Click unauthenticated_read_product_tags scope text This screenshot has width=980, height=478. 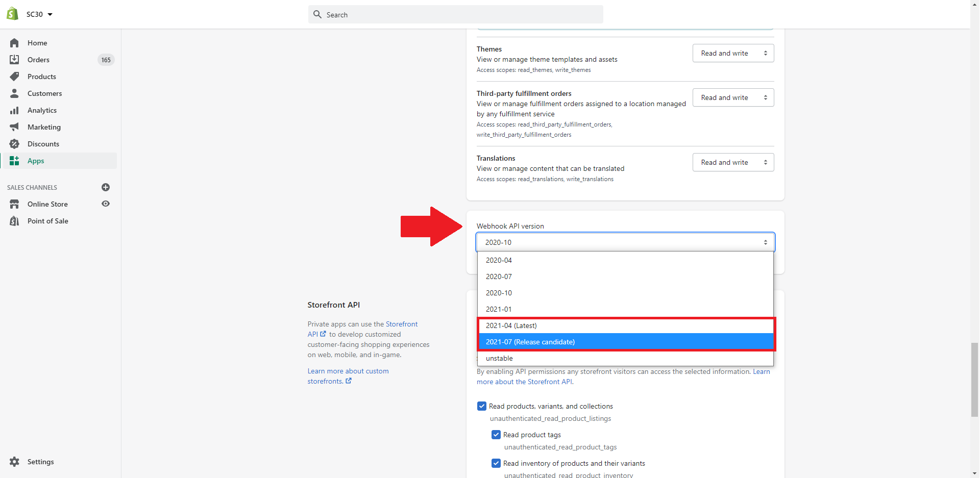tap(560, 447)
